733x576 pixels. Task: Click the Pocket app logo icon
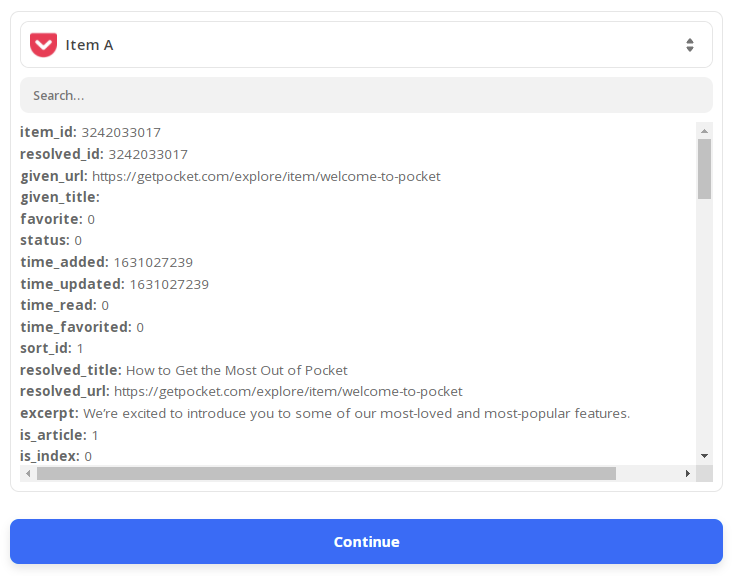point(43,45)
